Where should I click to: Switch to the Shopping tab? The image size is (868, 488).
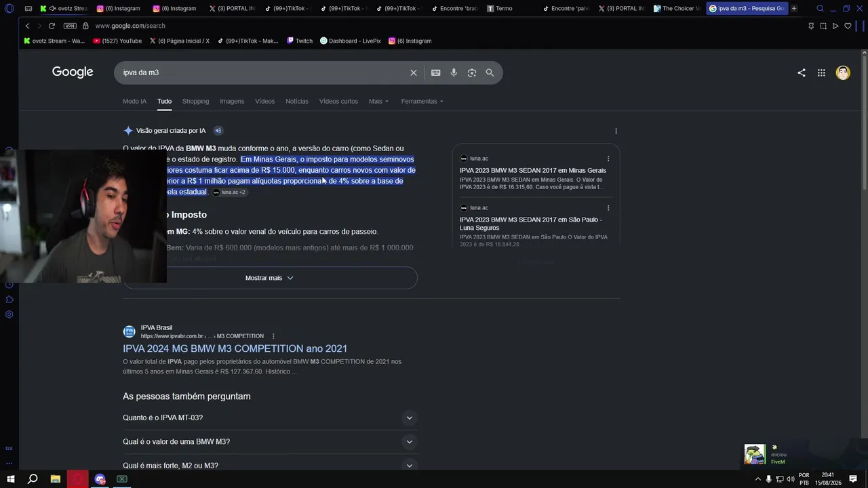[195, 102]
